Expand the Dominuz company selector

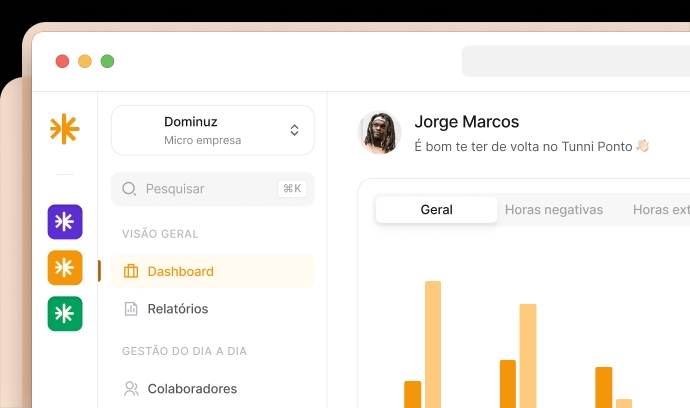[x=212, y=130]
